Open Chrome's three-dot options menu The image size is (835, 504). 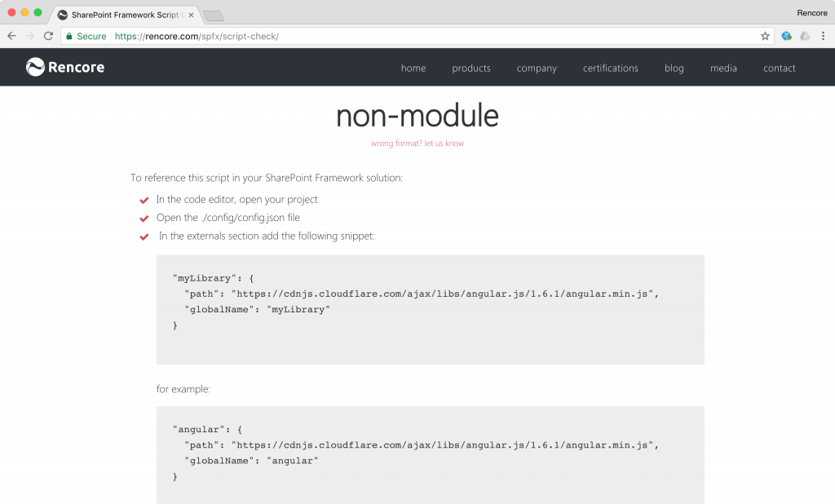click(824, 37)
